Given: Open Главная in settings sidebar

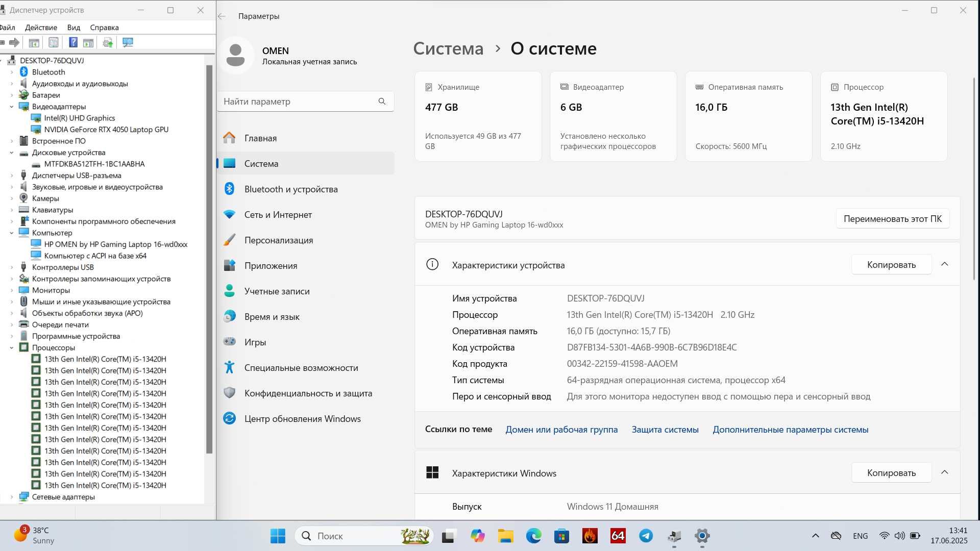Looking at the screenshot, I should click(305, 138).
